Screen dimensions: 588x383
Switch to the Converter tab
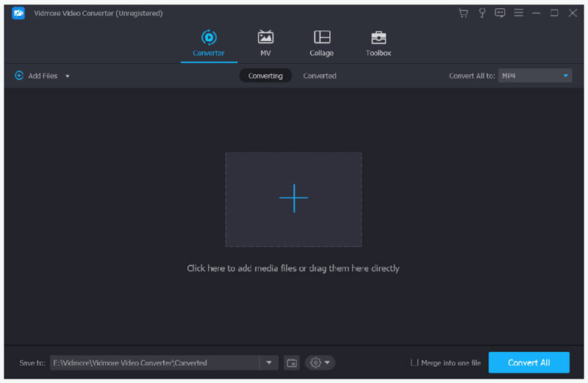coord(209,43)
